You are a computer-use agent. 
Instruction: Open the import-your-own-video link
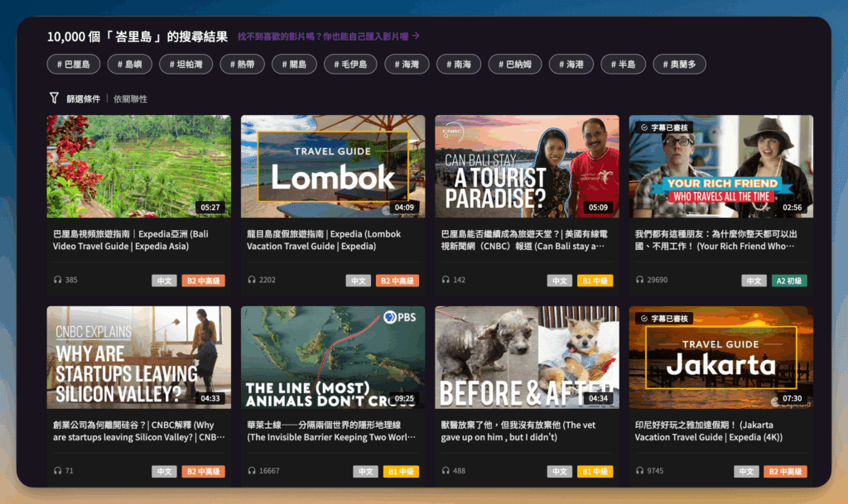click(329, 36)
